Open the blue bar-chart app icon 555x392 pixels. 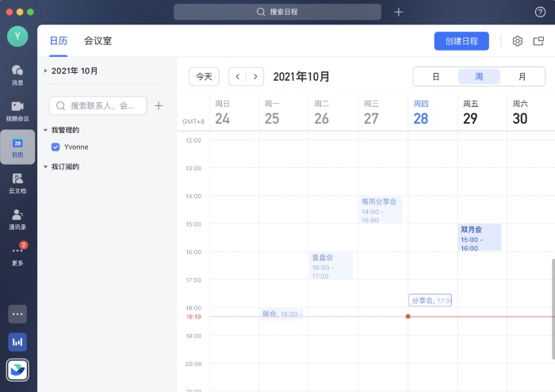pyautogui.click(x=17, y=342)
